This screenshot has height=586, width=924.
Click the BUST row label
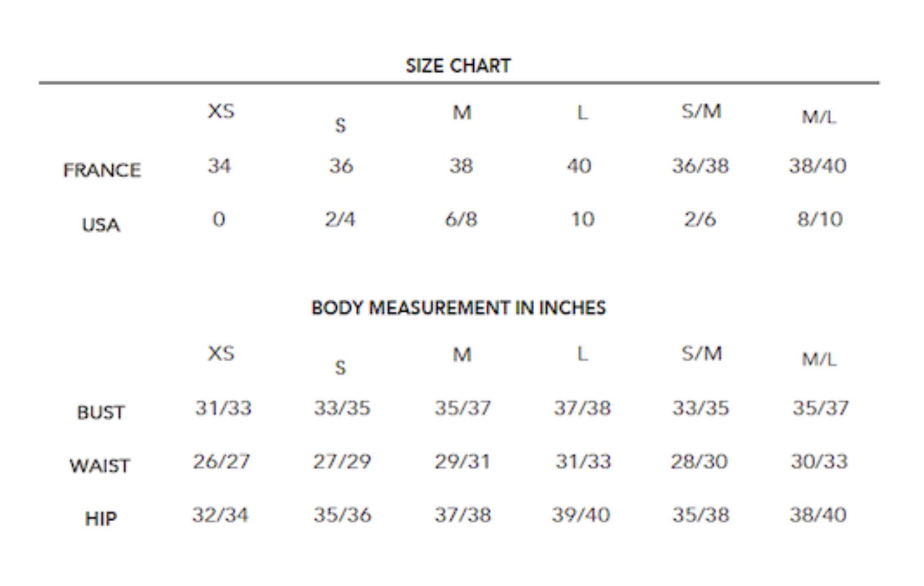click(100, 412)
